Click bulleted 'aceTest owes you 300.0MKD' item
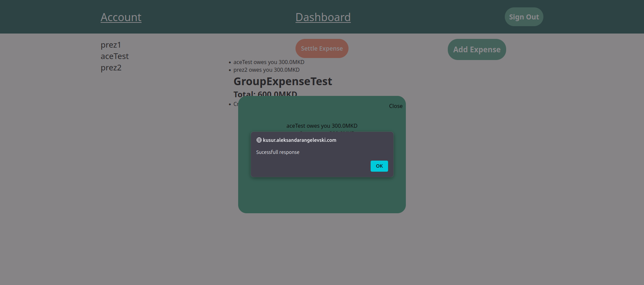The width and height of the screenshot is (644, 285). [269, 62]
